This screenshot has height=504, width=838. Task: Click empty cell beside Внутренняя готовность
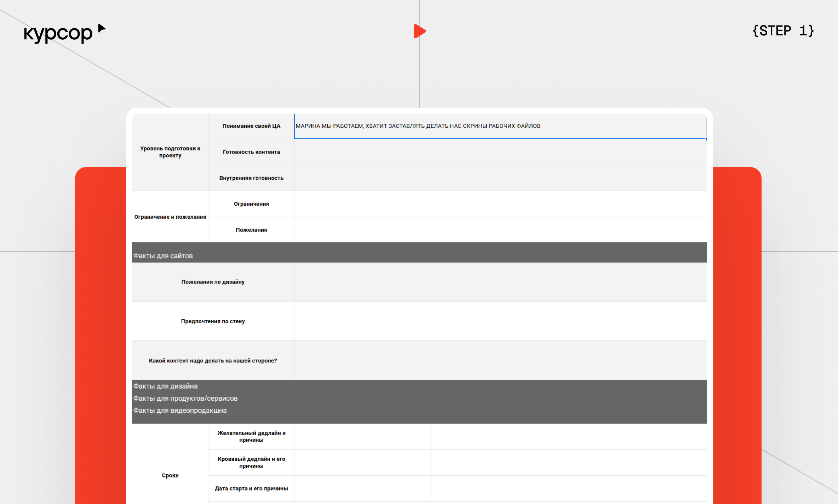tap(500, 178)
